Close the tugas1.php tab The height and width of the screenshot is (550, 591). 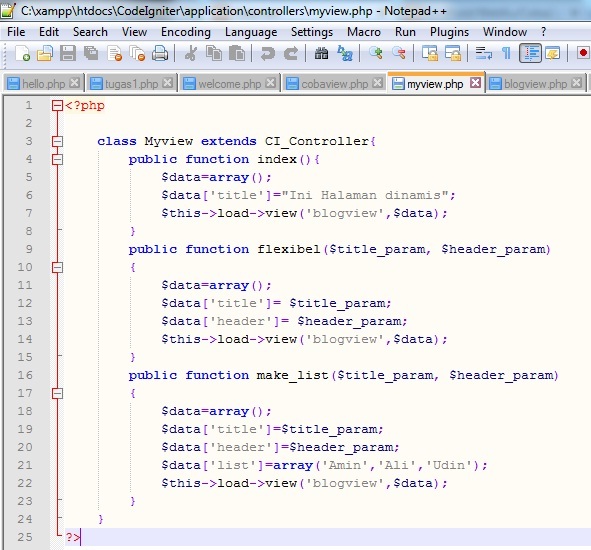[x=168, y=82]
